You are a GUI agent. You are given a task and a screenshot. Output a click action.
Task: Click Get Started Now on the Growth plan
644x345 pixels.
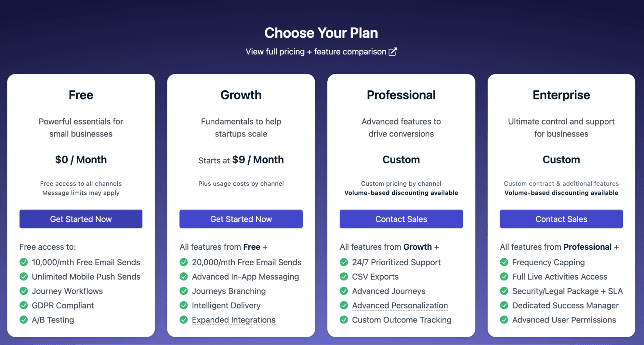pyautogui.click(x=241, y=219)
